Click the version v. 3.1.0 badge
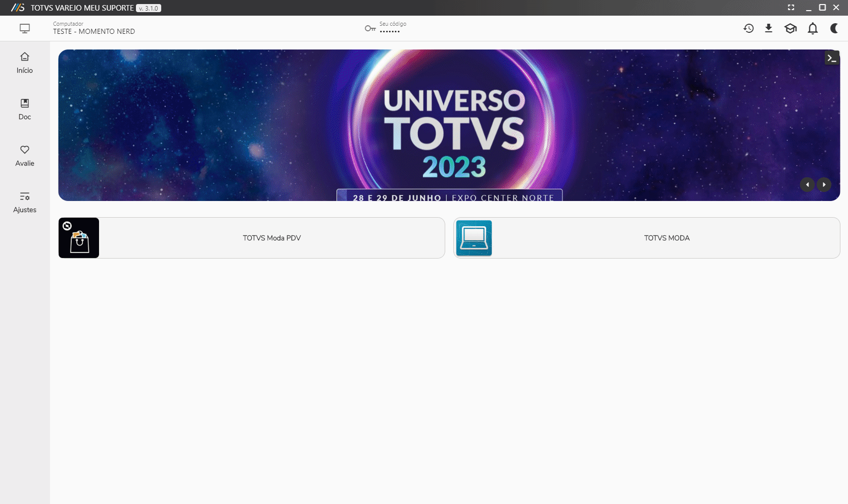The height and width of the screenshot is (504, 848). [x=149, y=8]
